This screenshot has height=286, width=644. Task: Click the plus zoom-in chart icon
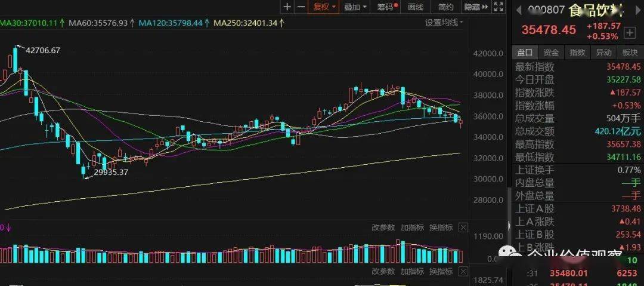(x=287, y=7)
